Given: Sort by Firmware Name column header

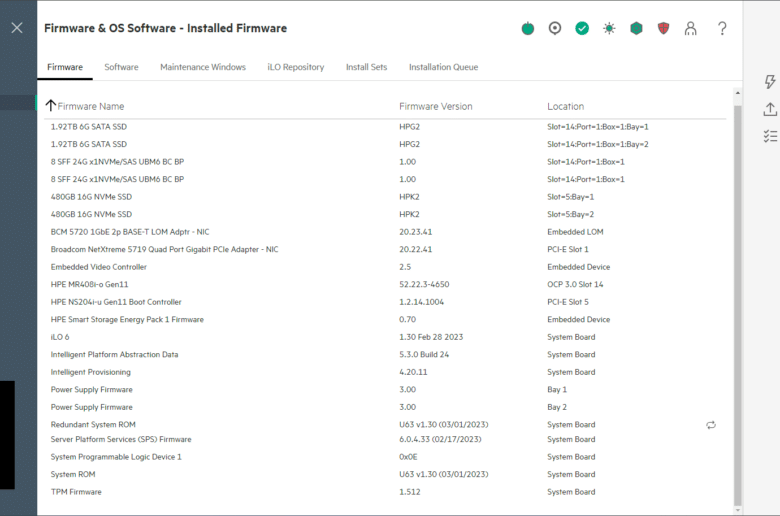Looking at the screenshot, I should (x=91, y=106).
